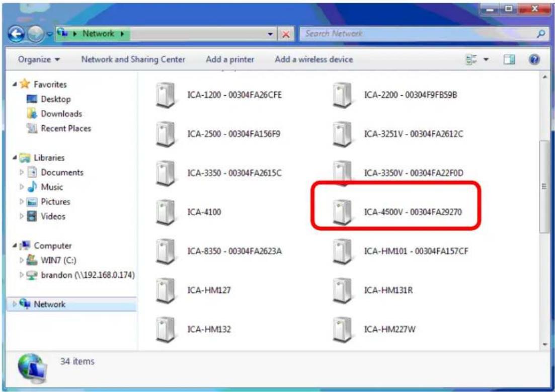Open the ICA-8350 device icon

[x=166, y=251]
